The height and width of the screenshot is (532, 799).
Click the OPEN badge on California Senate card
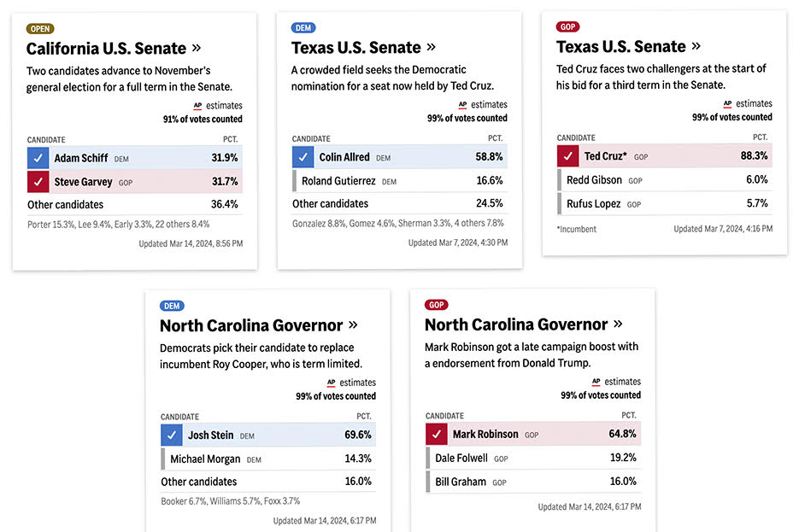(x=40, y=29)
